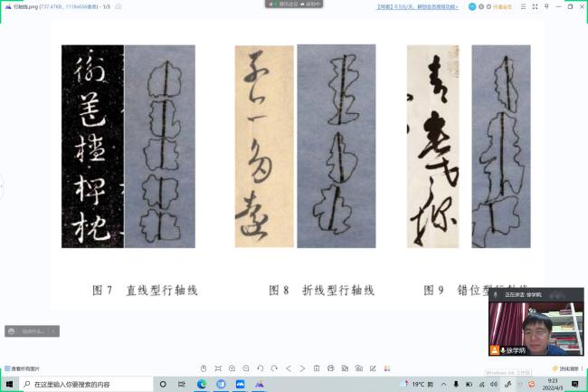This screenshot has height=392, width=588.
Task: Open Tencent Meeting from taskbar
Action: point(240,384)
